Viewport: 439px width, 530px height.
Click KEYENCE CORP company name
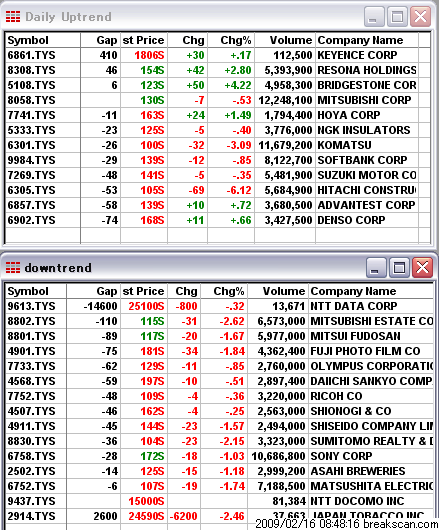tap(357, 55)
